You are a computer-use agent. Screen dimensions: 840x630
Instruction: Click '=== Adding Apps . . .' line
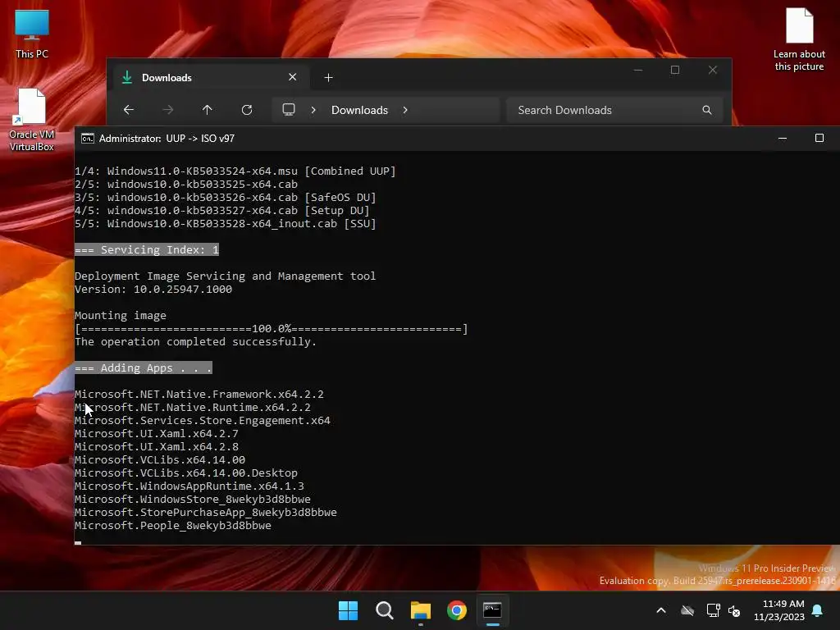143,368
